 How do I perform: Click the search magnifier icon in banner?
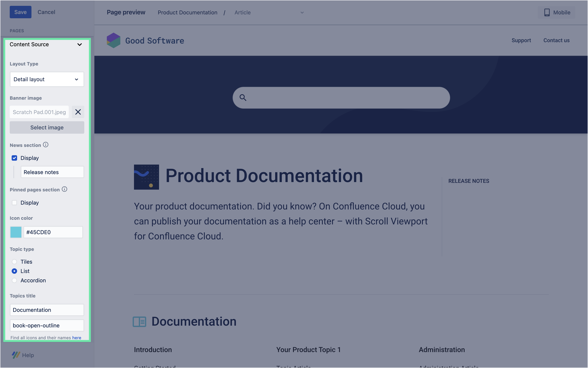click(x=243, y=98)
